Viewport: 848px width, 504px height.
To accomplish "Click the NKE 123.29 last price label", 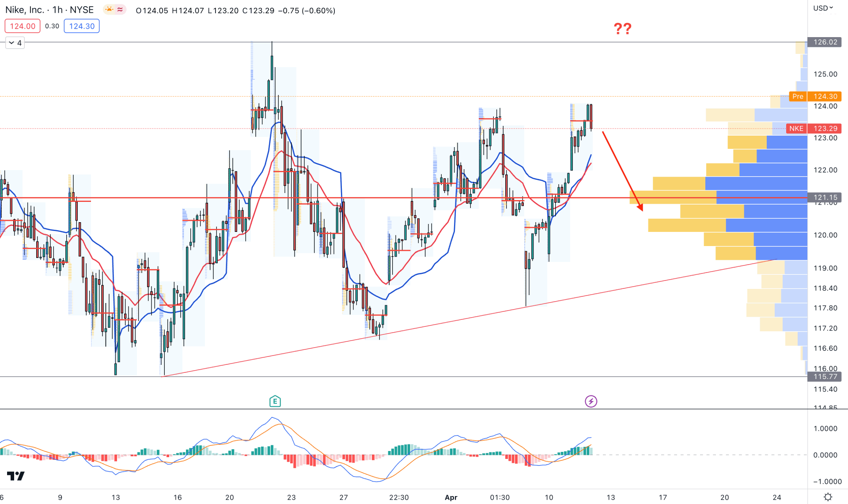I will [x=814, y=129].
